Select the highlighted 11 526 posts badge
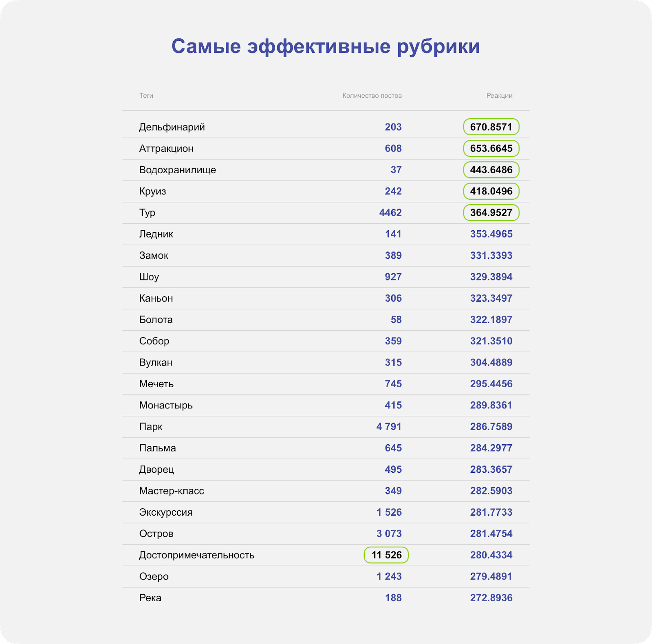 click(386, 555)
